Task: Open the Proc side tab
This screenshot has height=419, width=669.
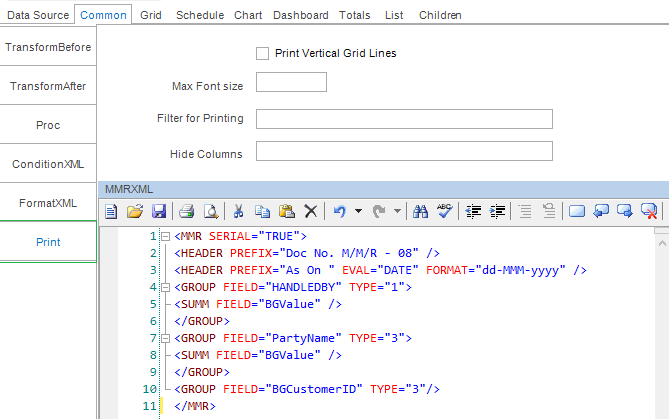Action: coord(48,125)
